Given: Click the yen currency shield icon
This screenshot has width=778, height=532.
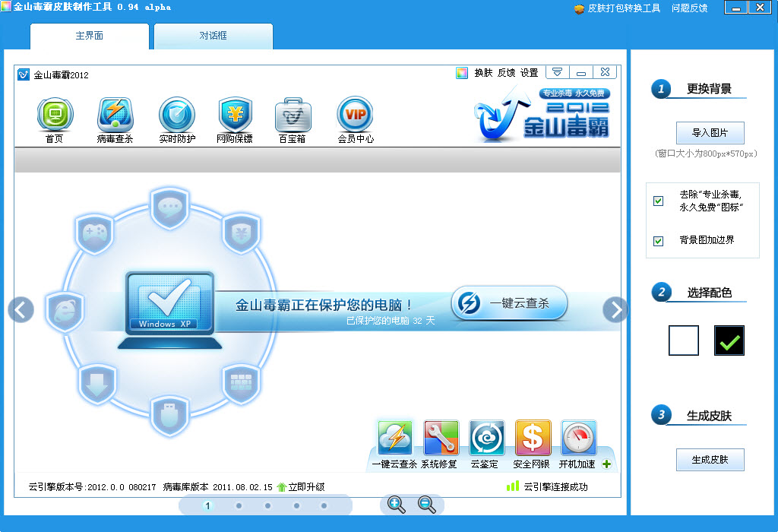Looking at the screenshot, I should [242, 233].
